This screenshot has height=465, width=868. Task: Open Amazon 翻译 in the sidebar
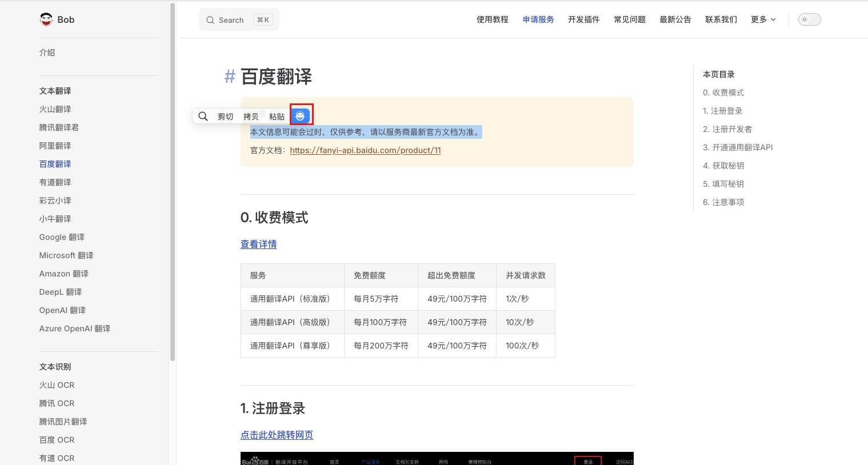point(64,274)
